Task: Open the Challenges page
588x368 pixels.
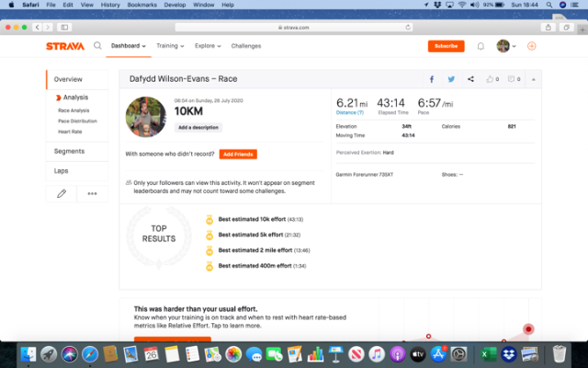Action: tap(246, 46)
